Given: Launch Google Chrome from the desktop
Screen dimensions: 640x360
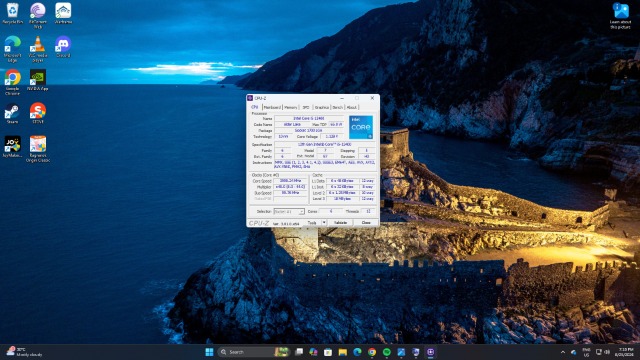Looking at the screenshot, I should click(12, 82).
